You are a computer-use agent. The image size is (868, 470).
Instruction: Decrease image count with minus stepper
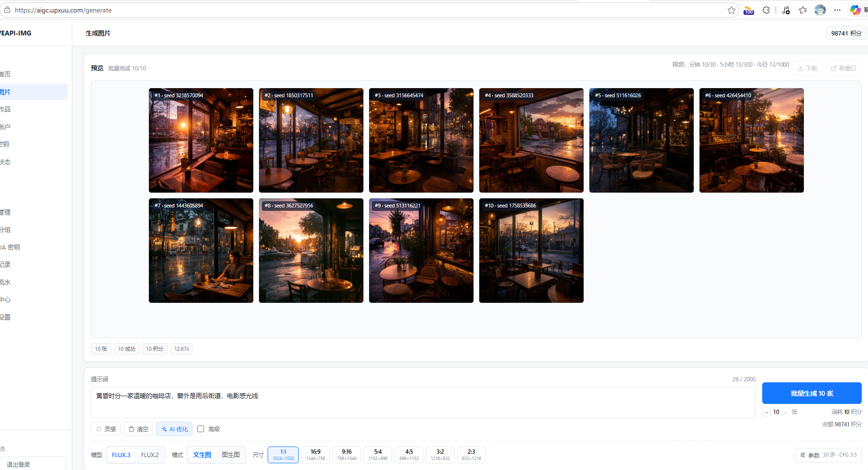point(767,412)
